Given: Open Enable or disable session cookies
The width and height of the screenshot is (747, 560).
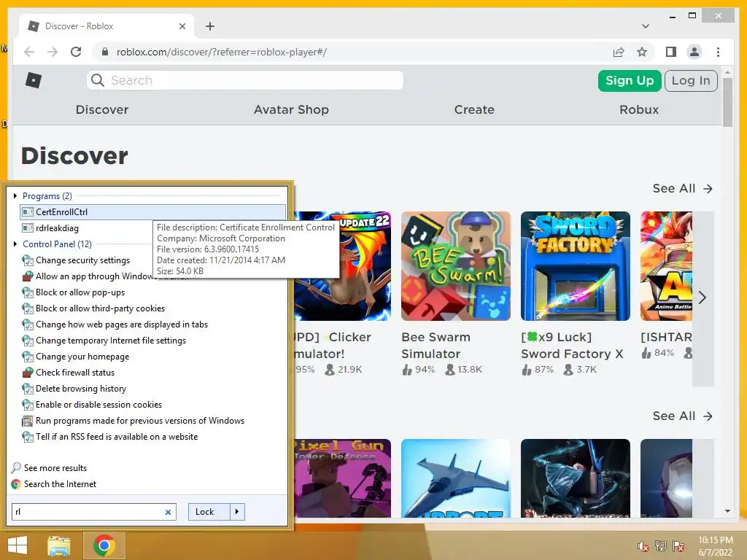Looking at the screenshot, I should pyautogui.click(x=93, y=404).
